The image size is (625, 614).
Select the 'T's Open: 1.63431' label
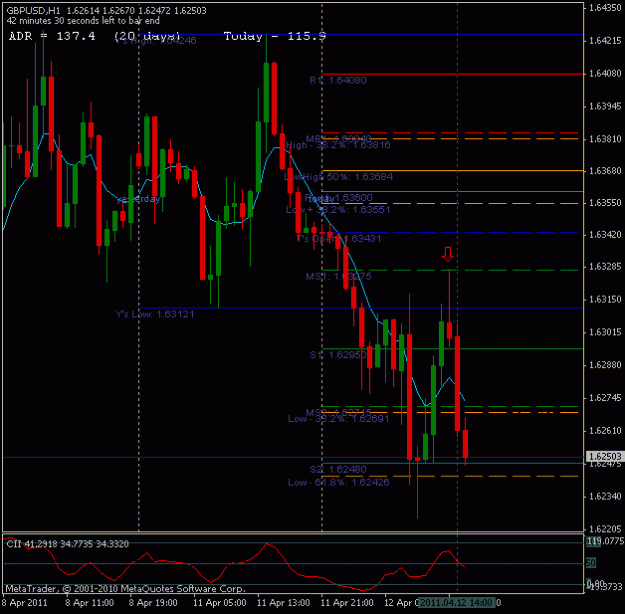point(339,238)
